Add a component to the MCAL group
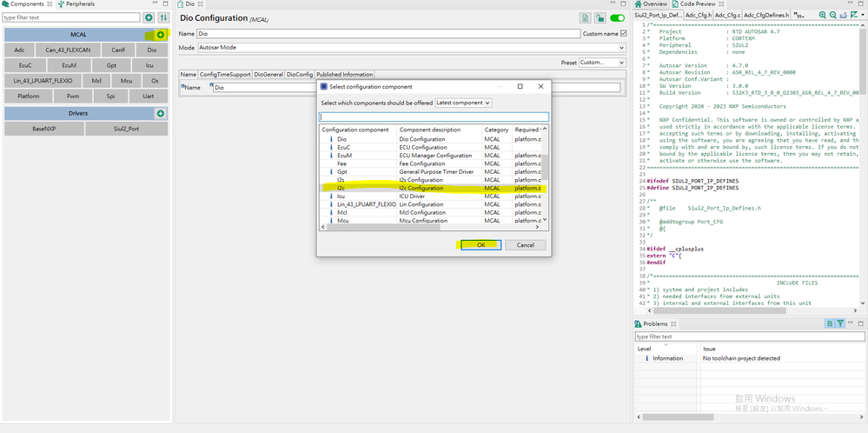This screenshot has width=868, height=433. click(x=161, y=35)
